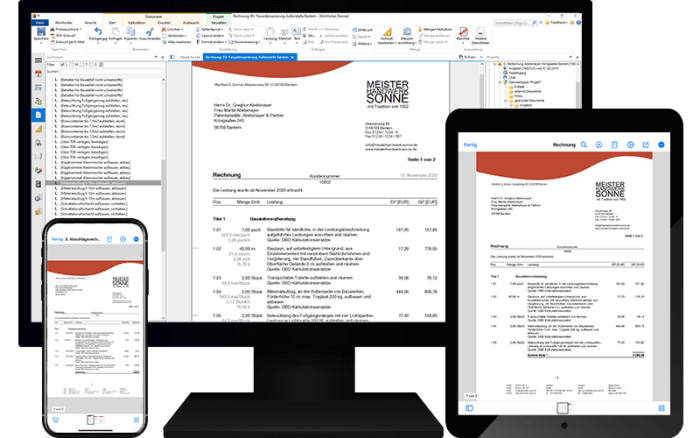Open the Seitenlayout dropdown
This screenshot has height=438, width=700.
coord(210,29)
